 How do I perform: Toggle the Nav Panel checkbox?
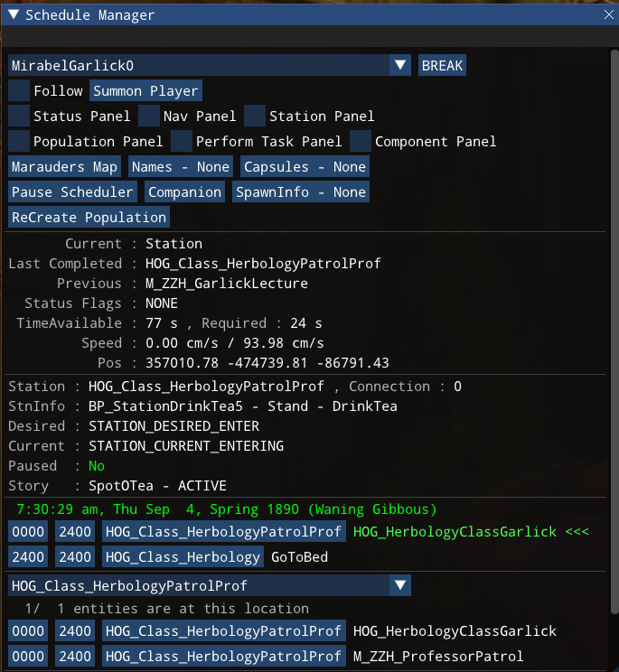pos(149,116)
